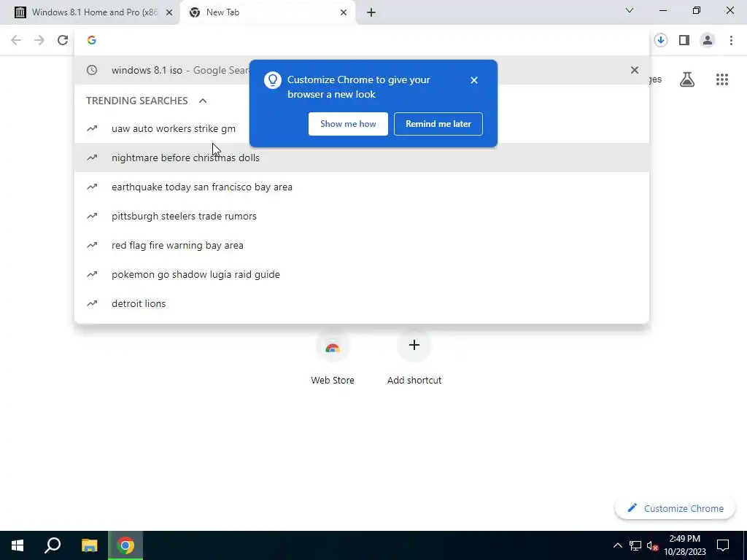Click the browser forward arrow
747x560 pixels.
coord(39,41)
